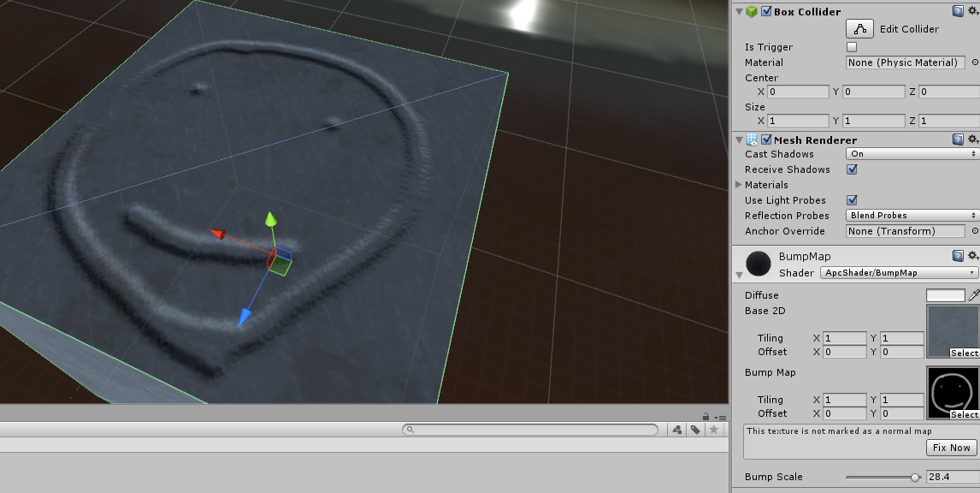
Task: Click Bump Map Offset X field
Action: (x=845, y=413)
